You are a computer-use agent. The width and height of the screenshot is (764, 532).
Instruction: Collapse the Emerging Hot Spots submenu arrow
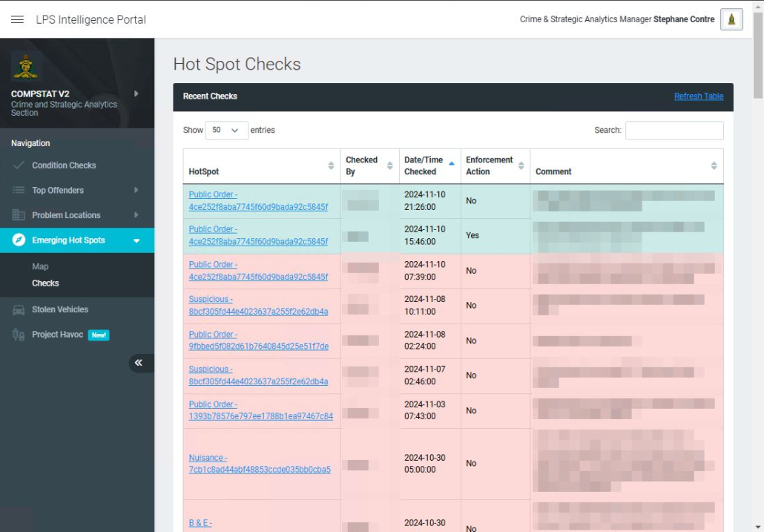point(136,240)
